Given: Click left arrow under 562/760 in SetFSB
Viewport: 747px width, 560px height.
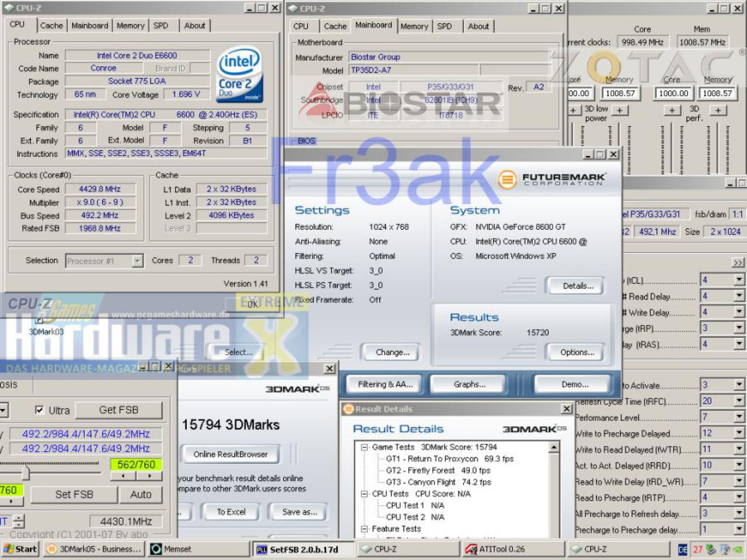Looking at the screenshot, I should pos(123,476).
